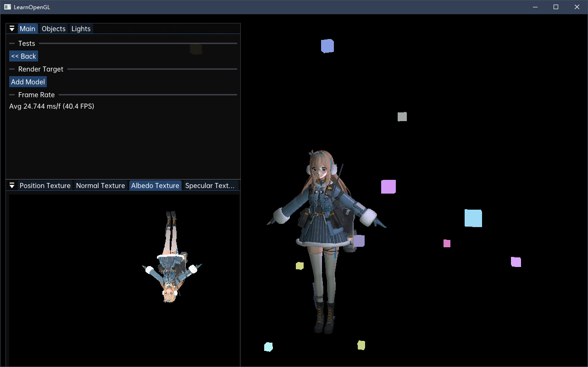
Task: Click the Render Target section header
Action: [x=41, y=69]
